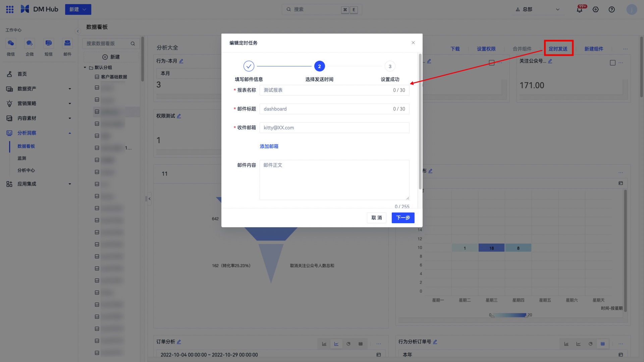Close the 编辑定时任务 dialog
644x362 pixels.
pyautogui.click(x=413, y=43)
